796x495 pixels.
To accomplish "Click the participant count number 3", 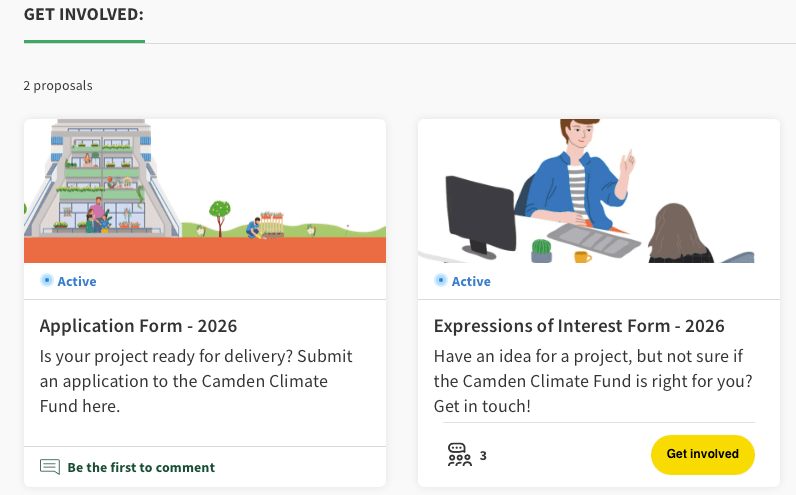I will click(x=483, y=455).
